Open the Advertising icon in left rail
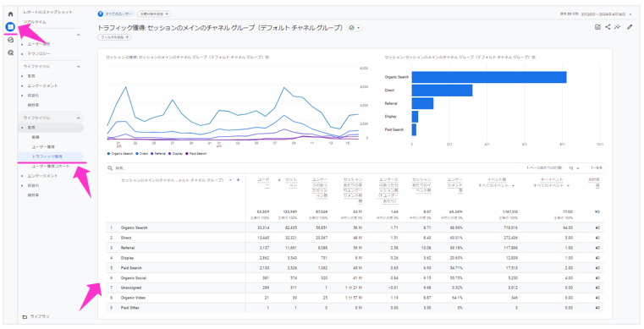The width and height of the screenshot is (644, 329). point(11,52)
